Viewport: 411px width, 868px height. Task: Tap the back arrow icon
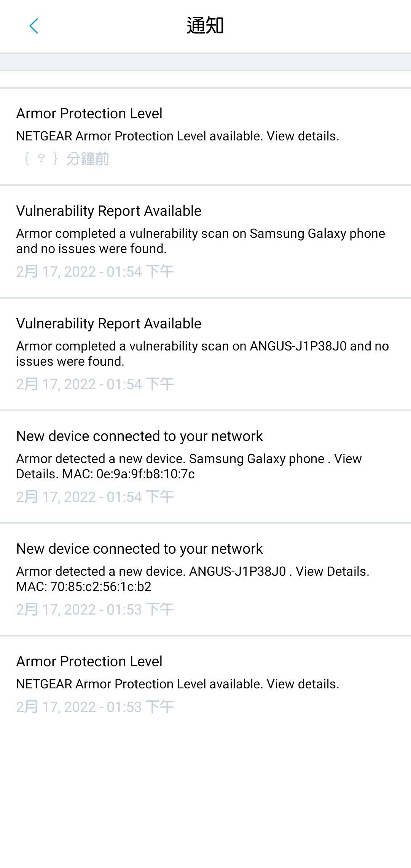34,26
